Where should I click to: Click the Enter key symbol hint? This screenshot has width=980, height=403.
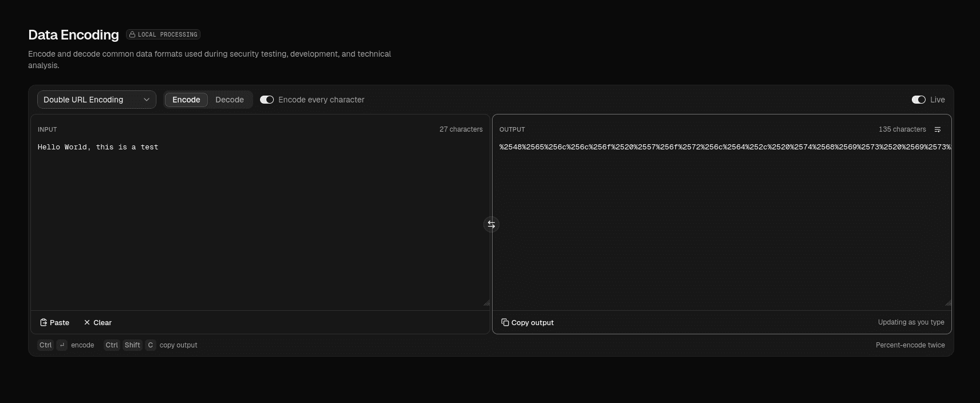tap(62, 345)
